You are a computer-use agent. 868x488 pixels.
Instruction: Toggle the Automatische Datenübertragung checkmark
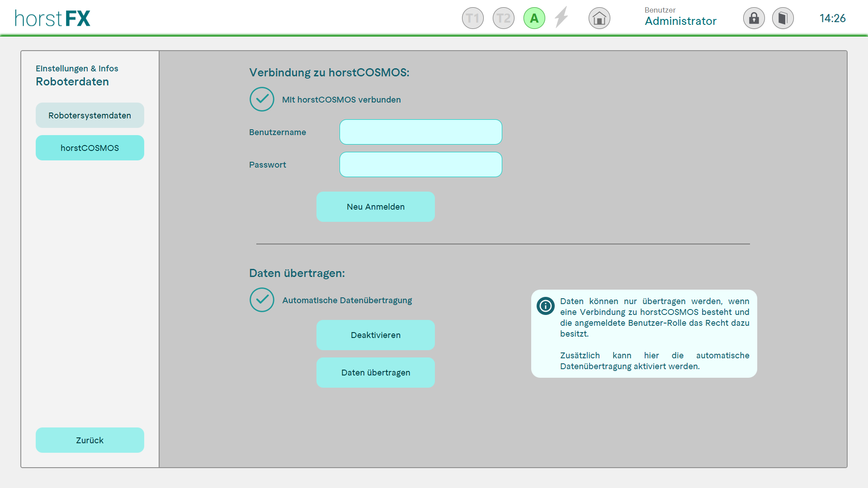point(262,300)
